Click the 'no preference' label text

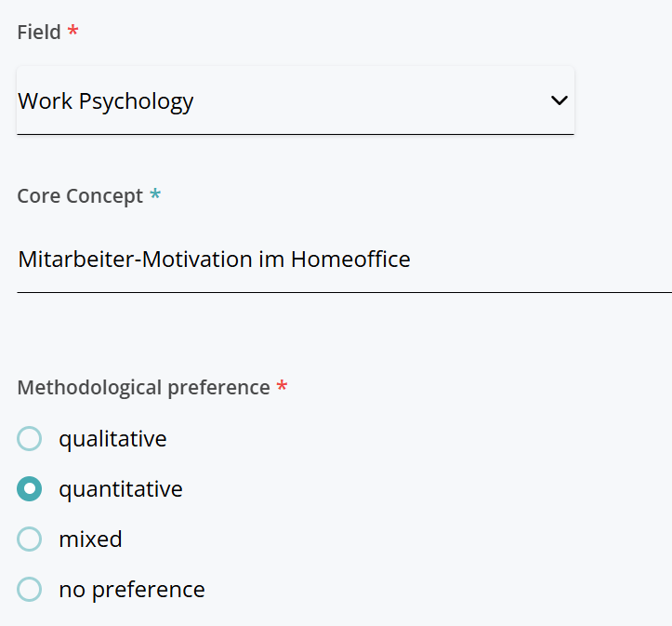tap(132, 589)
